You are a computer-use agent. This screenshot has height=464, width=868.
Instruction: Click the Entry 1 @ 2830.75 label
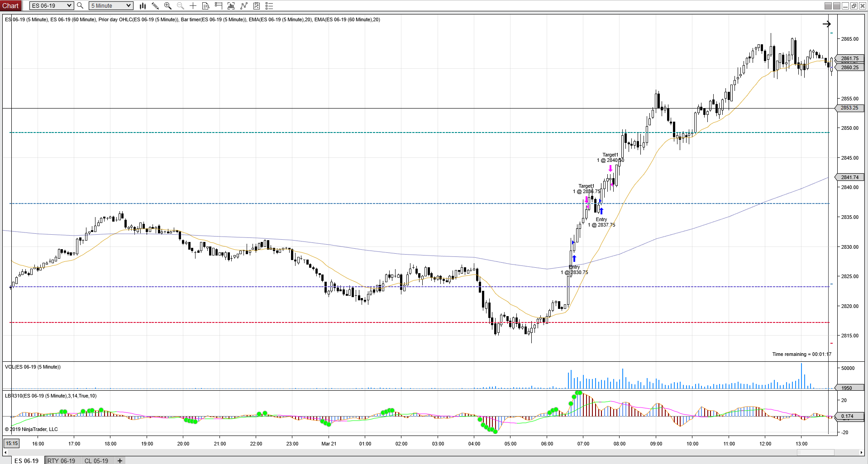pos(574,270)
